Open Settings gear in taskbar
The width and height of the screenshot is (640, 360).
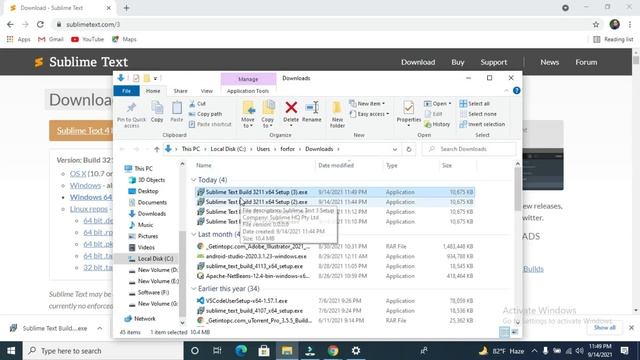(356, 351)
